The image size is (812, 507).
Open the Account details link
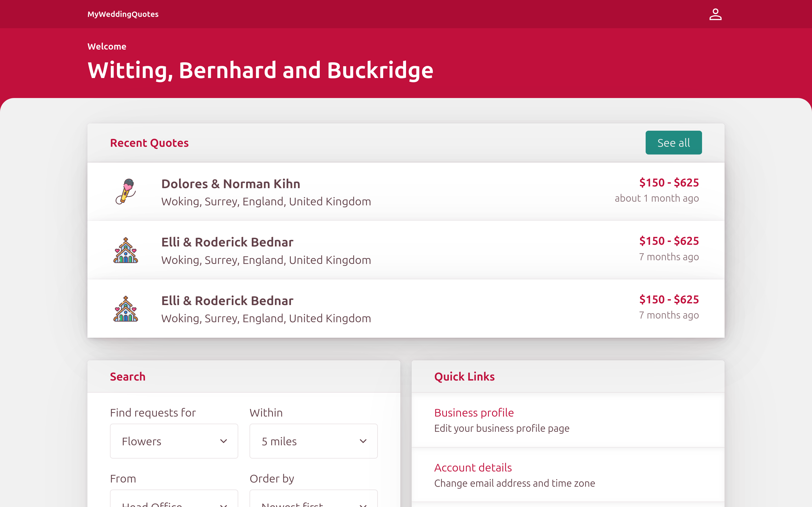click(473, 468)
